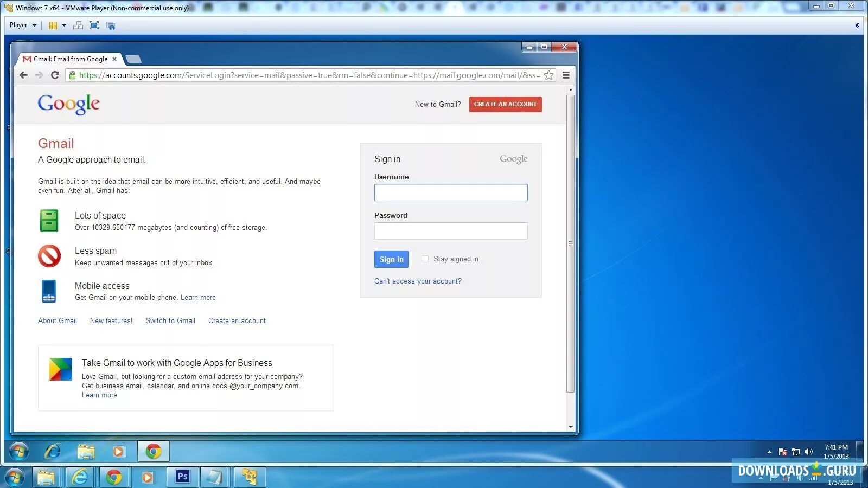
Task: Click the scrollbar up arrow
Action: pyautogui.click(x=570, y=89)
